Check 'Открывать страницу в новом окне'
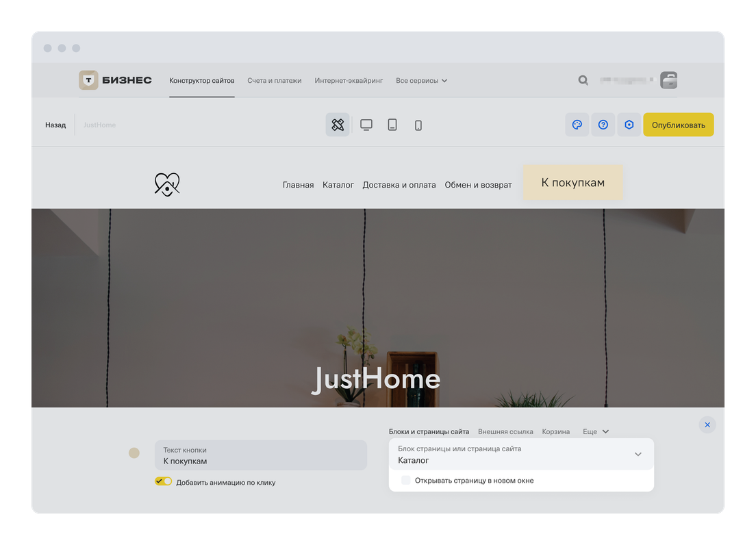 click(406, 481)
